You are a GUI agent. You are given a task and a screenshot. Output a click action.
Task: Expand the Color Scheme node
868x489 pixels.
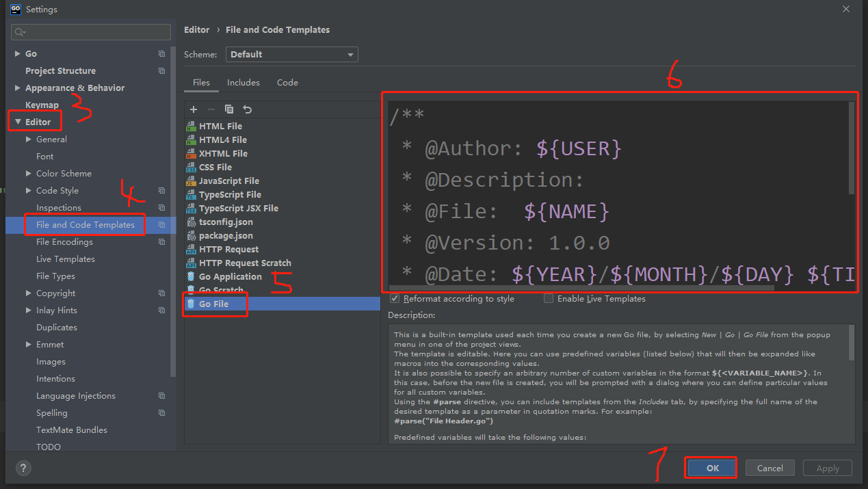tap(29, 173)
